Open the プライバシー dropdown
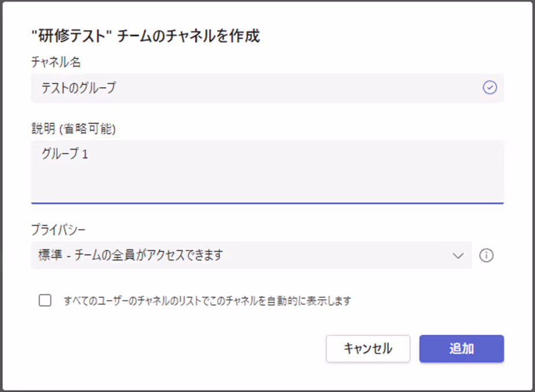Image resolution: width=535 pixels, height=392 pixels. 252,255
